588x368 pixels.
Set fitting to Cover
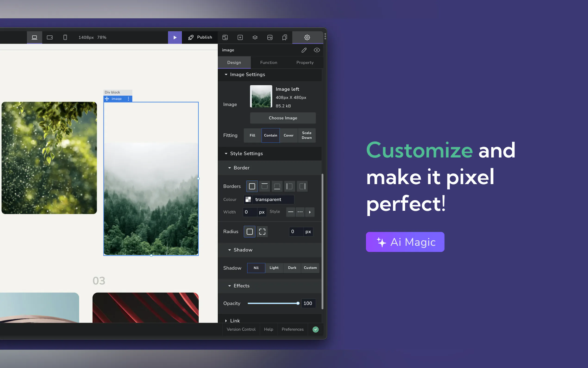[288, 135]
